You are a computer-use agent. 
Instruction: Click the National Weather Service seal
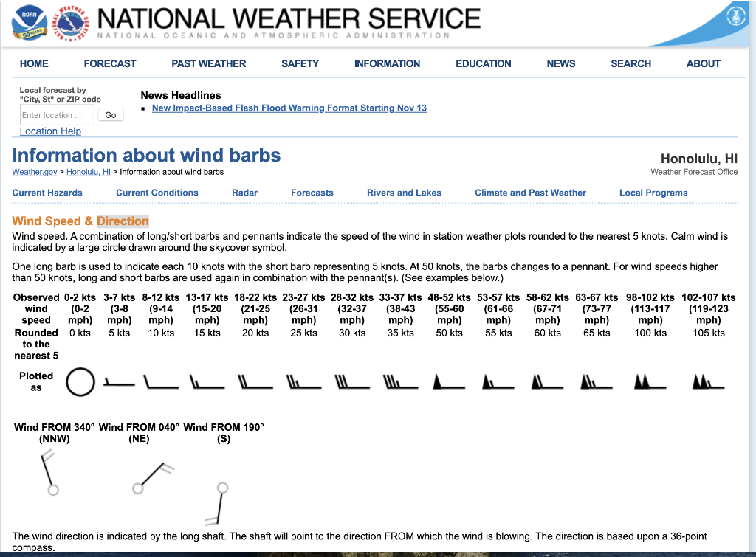click(70, 23)
